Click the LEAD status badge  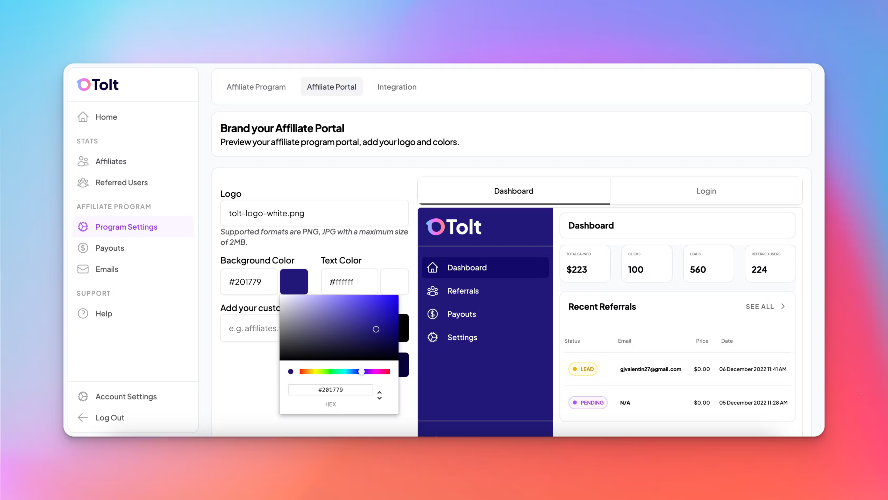click(x=583, y=369)
